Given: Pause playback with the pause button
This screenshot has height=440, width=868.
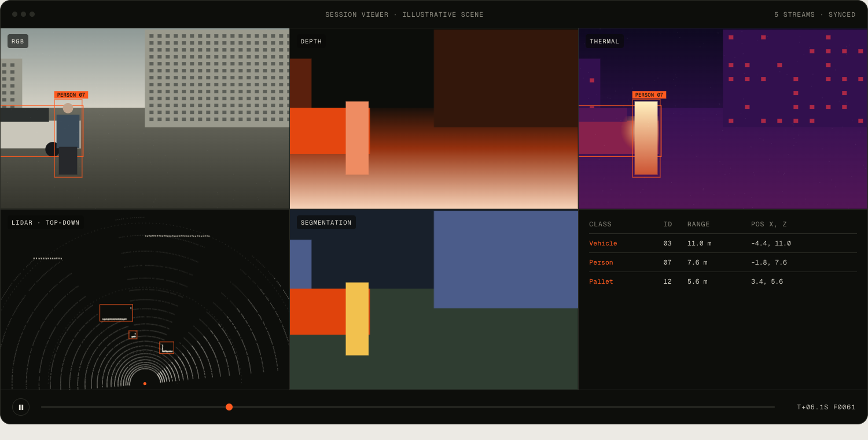Looking at the screenshot, I should 21,407.
